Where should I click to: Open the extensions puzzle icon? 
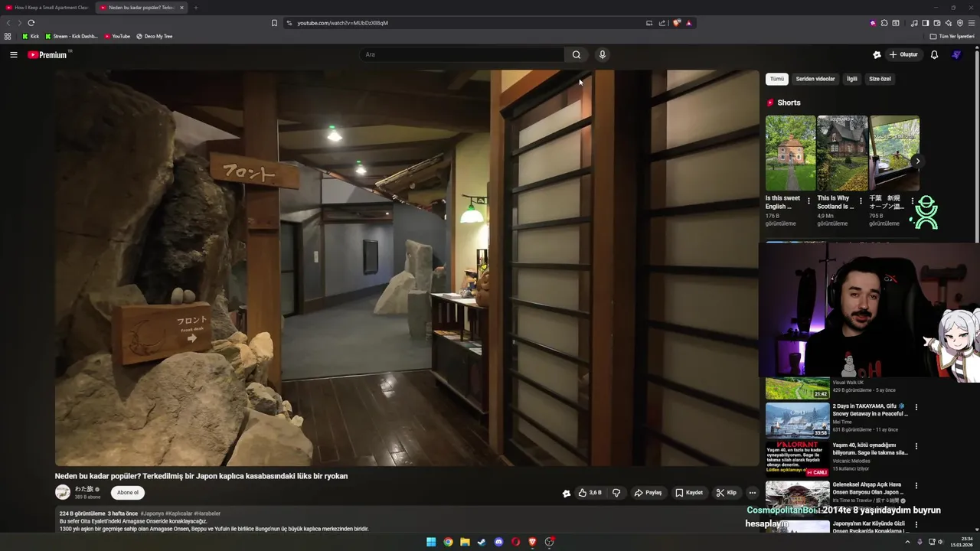pyautogui.click(x=884, y=23)
